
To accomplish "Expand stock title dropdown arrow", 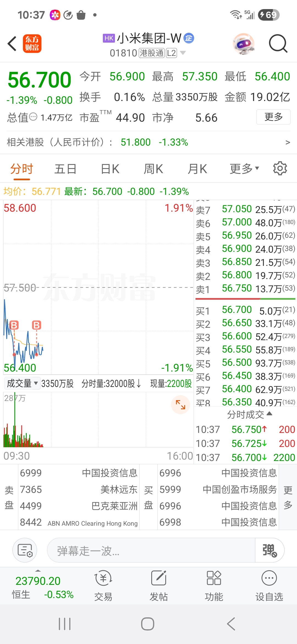I will click(183, 53).
